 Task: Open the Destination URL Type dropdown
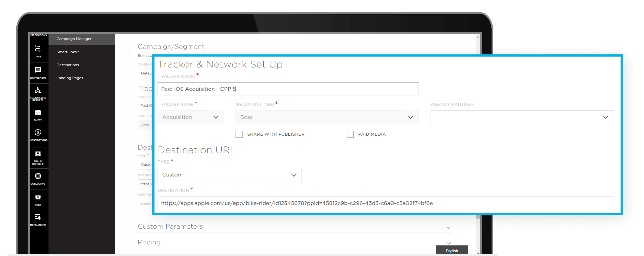click(229, 175)
